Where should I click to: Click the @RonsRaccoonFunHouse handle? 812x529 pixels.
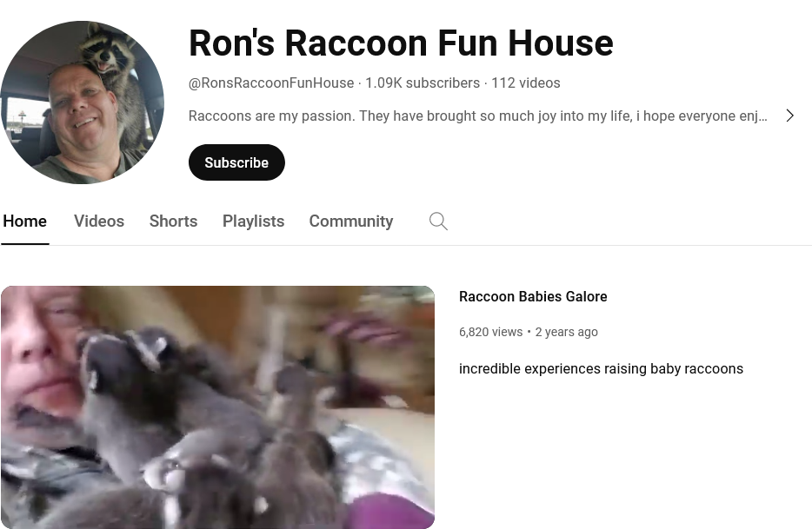pos(271,83)
